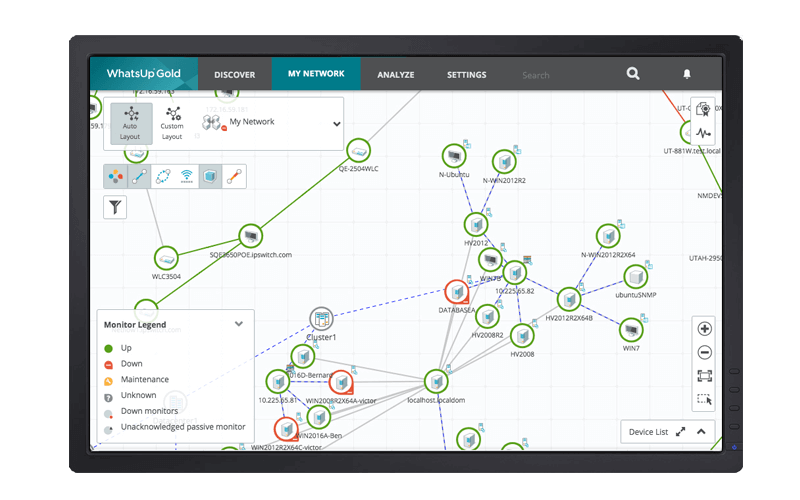The height and width of the screenshot is (500, 800).
Task: Select the down WIN2008R2X64A-victor node
Action: 341,382
